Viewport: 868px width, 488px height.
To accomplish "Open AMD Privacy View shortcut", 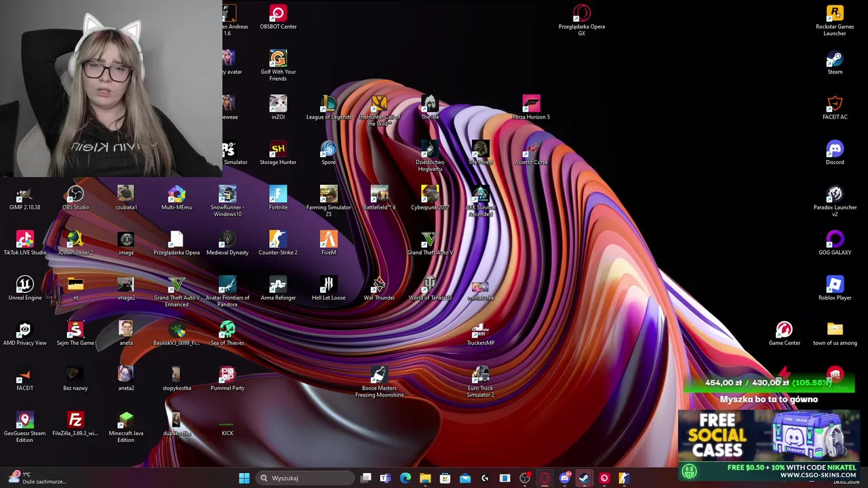I will [x=25, y=334].
